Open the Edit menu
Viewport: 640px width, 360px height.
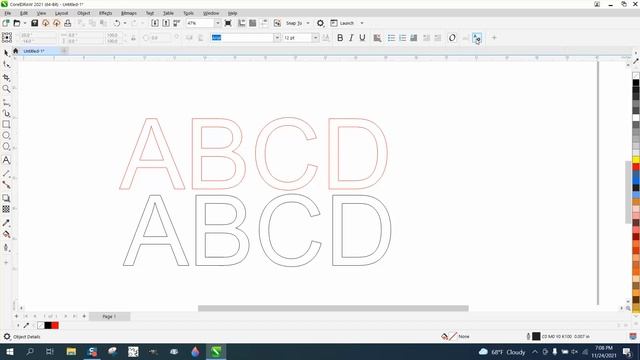click(x=24, y=13)
